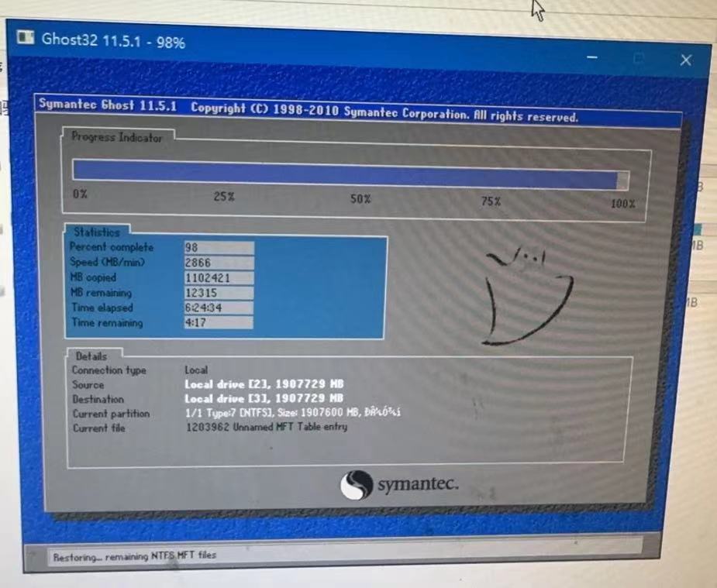Click the 'Percent complete' label

tap(112, 247)
